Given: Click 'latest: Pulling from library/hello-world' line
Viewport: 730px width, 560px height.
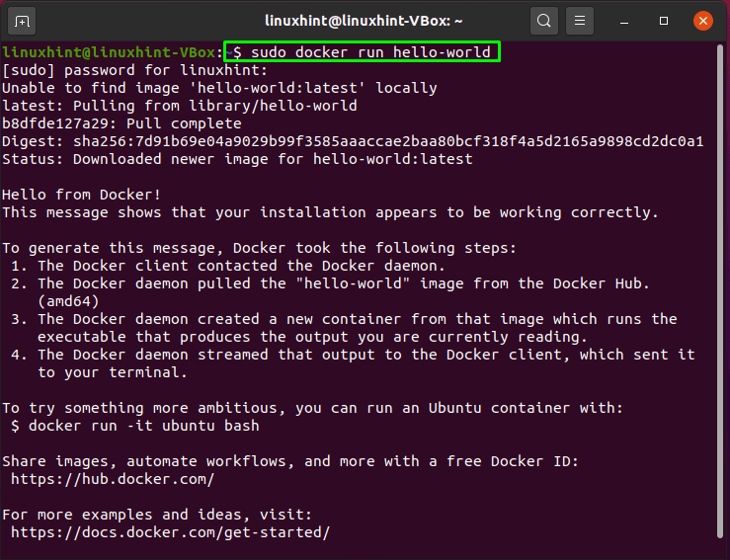Looking at the screenshot, I should tap(180, 106).
